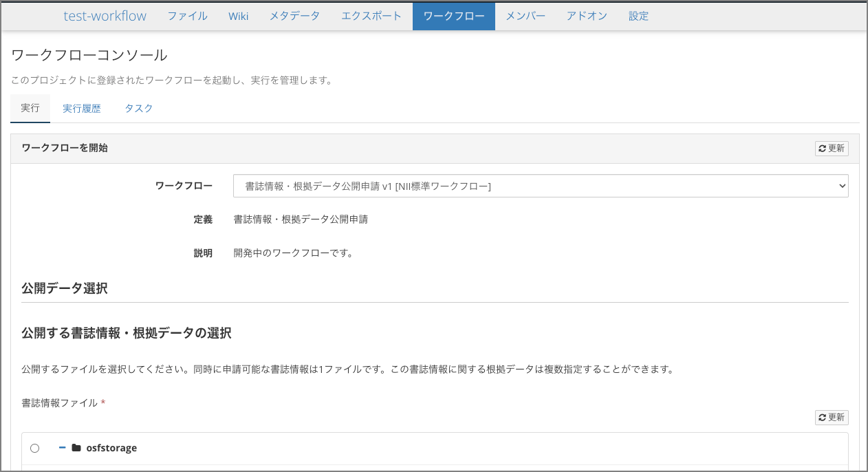Collapse the osfstorage folder tree
Image resolution: width=868 pixels, height=472 pixels.
pyautogui.click(x=61, y=448)
